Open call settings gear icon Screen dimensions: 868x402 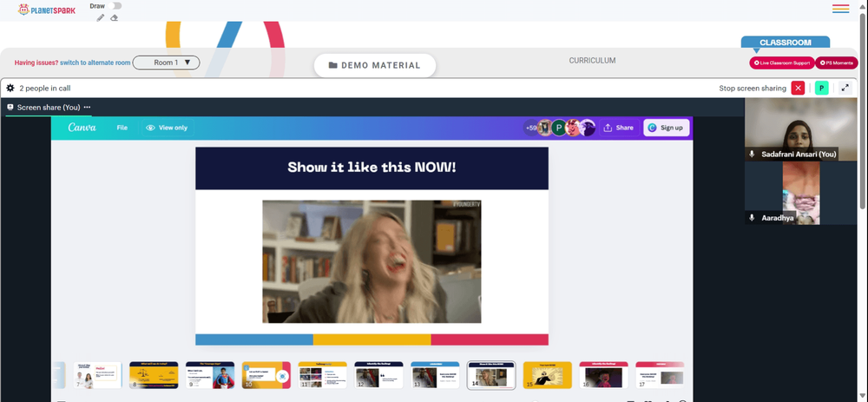(10, 88)
